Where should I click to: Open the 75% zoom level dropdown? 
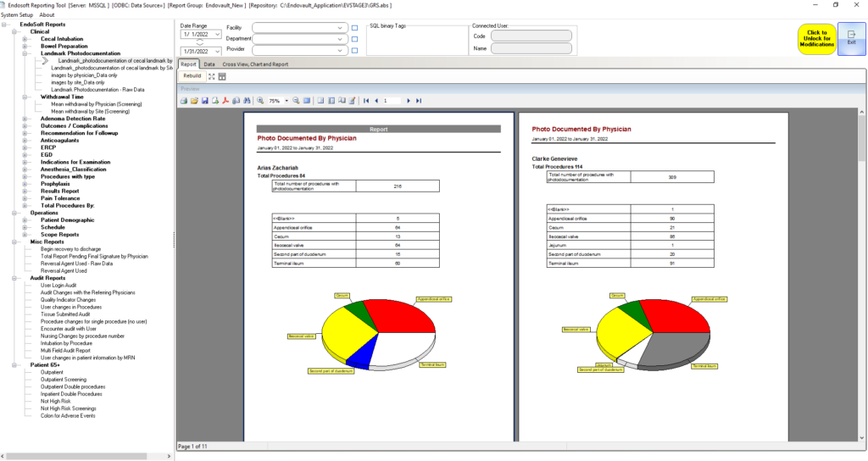coord(287,101)
